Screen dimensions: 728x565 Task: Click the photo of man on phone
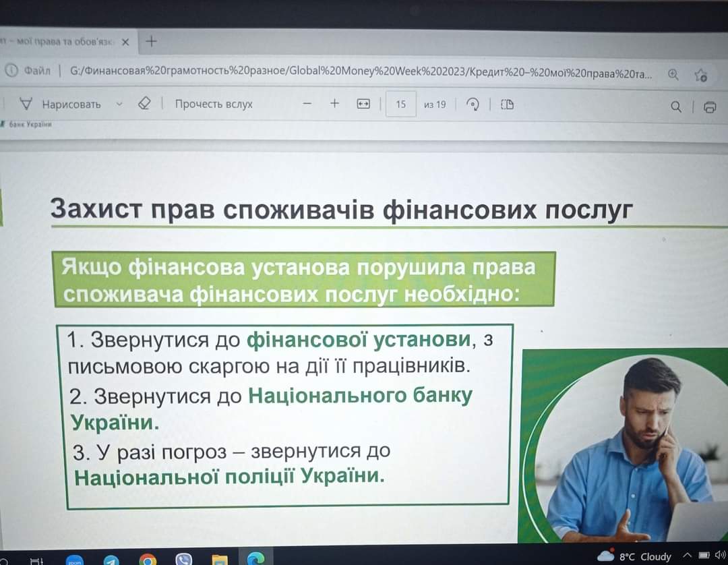[624, 446]
